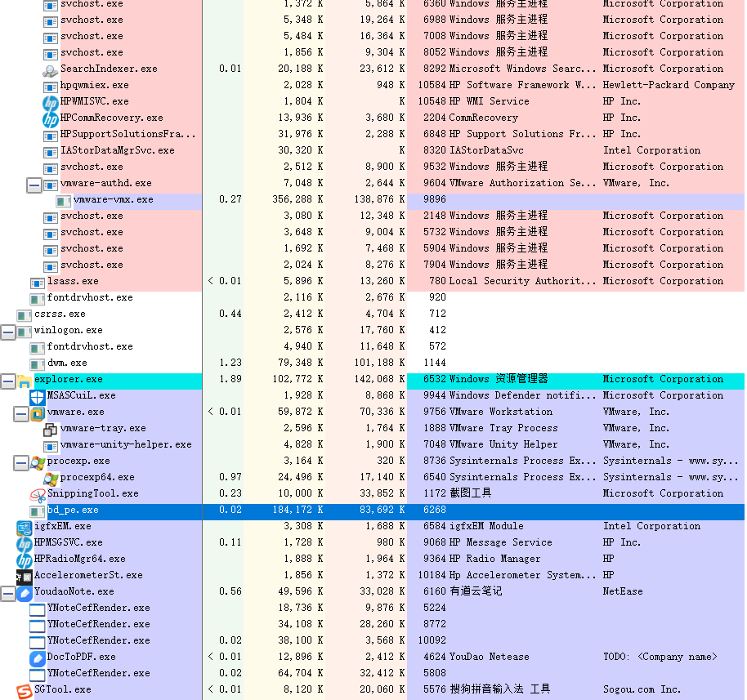This screenshot has height=700, width=747.
Task: Select the igfxEM.exe process name
Action: (62, 526)
